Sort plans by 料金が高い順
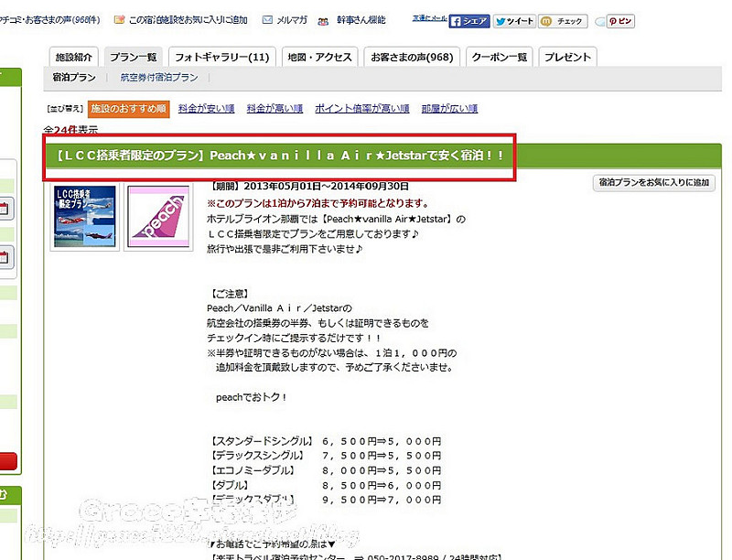The image size is (732, 560). point(275,109)
